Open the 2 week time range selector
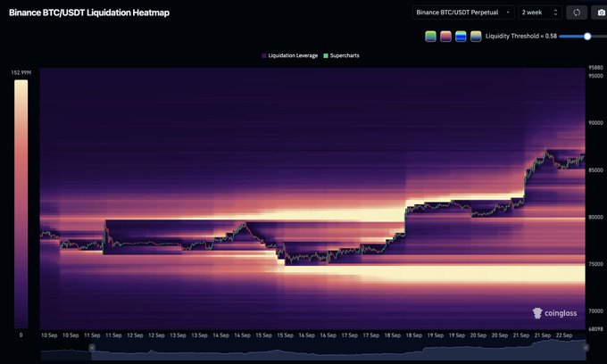Screen dimensions: 607x364 pyautogui.click(x=540, y=12)
